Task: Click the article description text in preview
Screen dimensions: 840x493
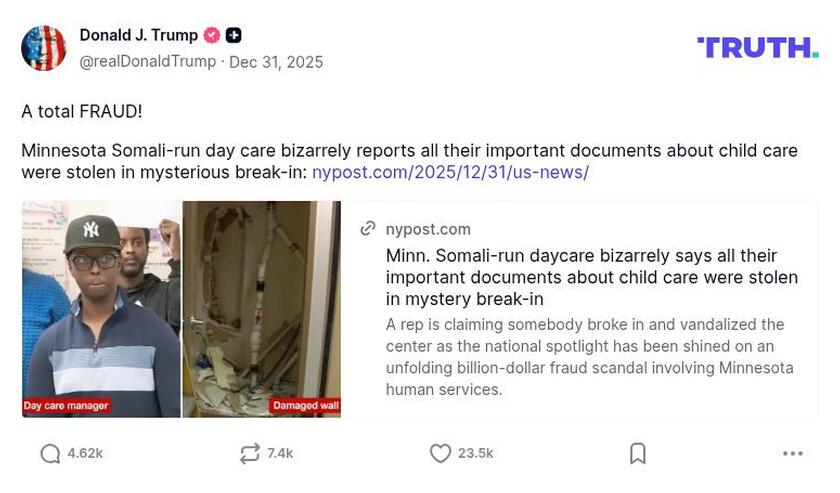Action: [589, 357]
